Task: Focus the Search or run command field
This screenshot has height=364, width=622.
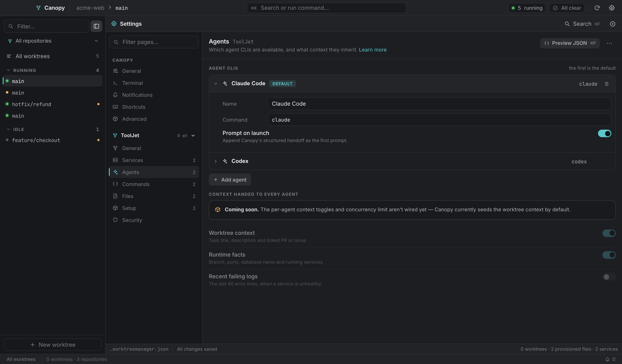Action: [326, 8]
